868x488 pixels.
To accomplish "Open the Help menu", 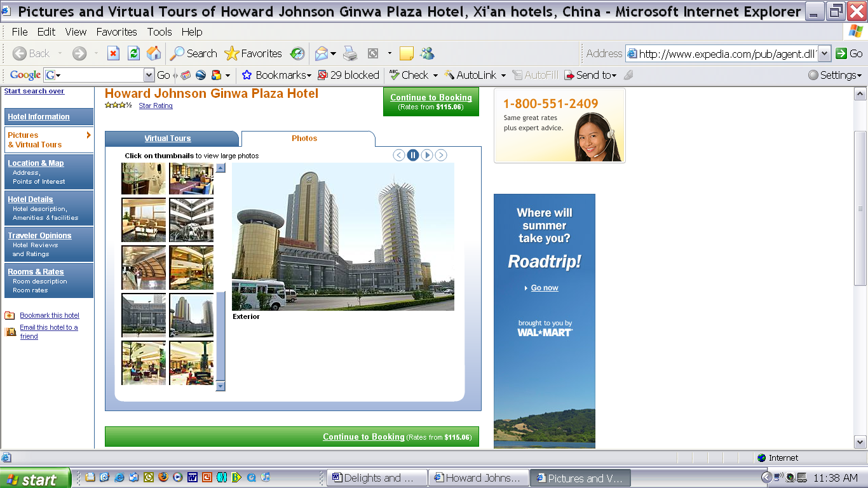I will click(x=192, y=32).
